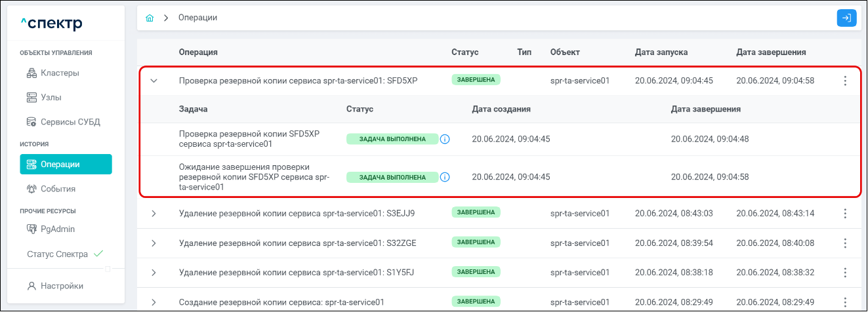Open info icon for waiting task row
868x312 pixels.
click(x=445, y=177)
